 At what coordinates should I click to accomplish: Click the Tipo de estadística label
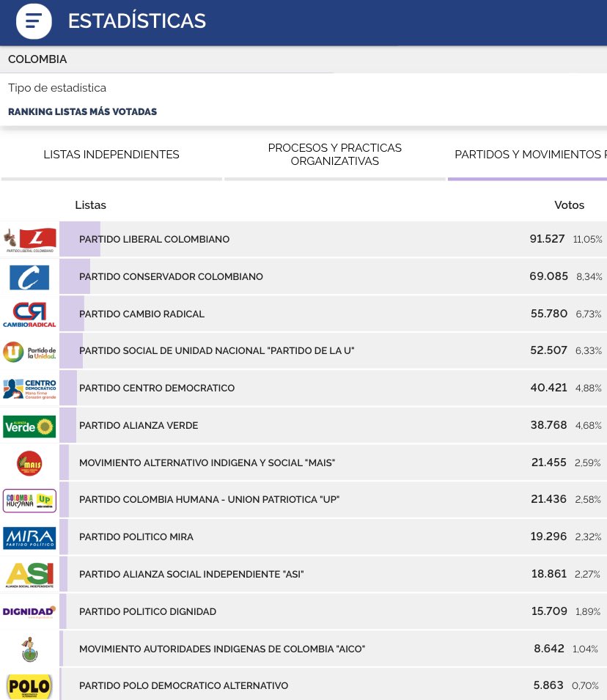click(57, 88)
